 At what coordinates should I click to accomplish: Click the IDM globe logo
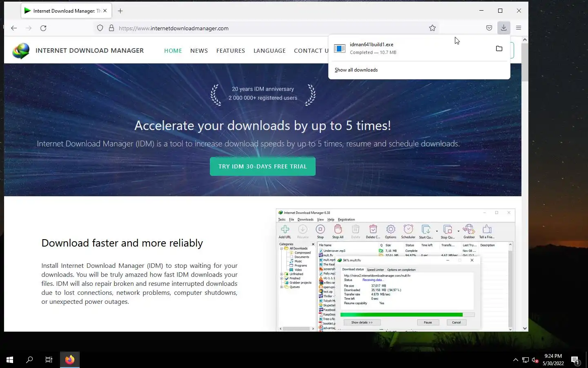point(21,51)
